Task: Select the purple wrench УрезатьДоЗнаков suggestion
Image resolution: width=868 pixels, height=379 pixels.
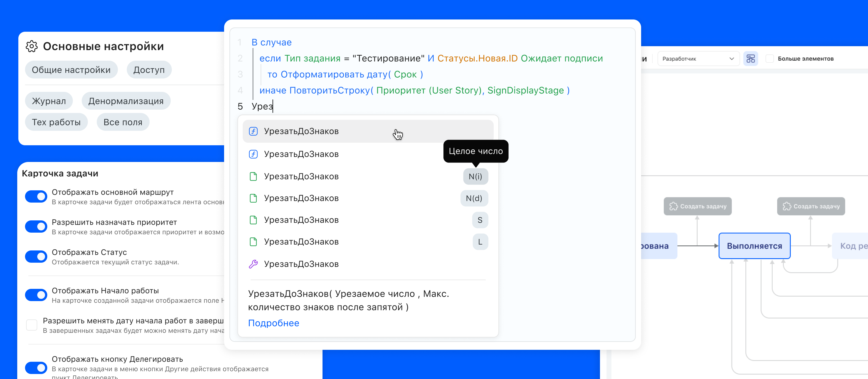Action: 302,264
